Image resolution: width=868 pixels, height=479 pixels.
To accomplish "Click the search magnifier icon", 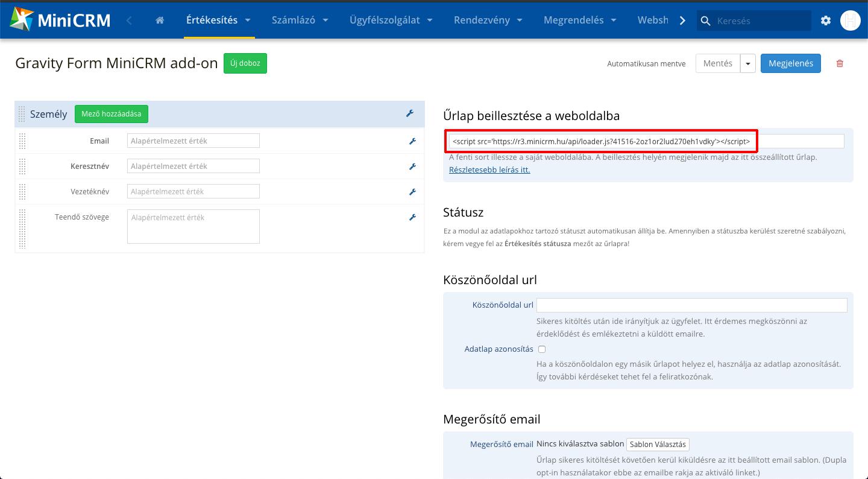I will (705, 21).
